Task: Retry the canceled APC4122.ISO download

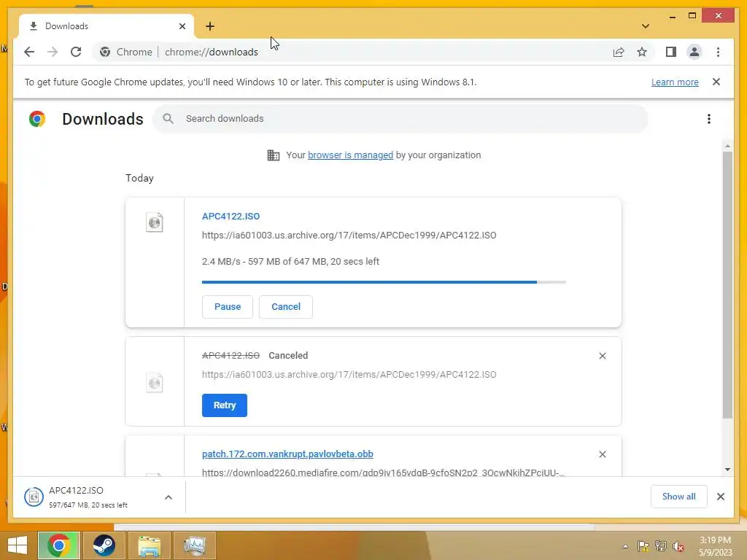Action: 225,405
